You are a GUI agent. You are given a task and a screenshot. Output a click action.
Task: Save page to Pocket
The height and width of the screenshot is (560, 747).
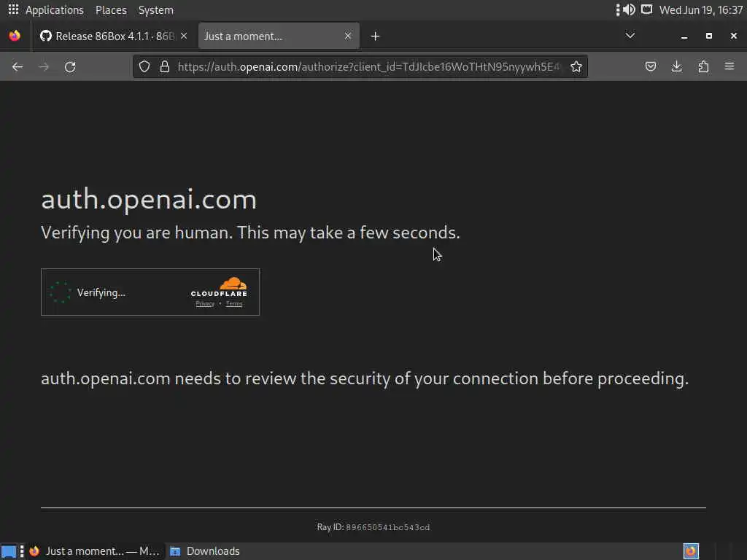point(651,66)
